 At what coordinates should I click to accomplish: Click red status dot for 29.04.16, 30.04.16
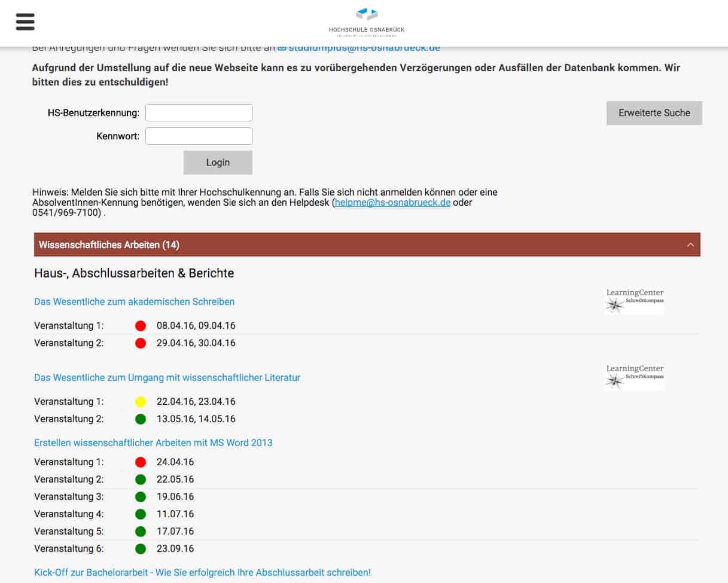pos(141,343)
